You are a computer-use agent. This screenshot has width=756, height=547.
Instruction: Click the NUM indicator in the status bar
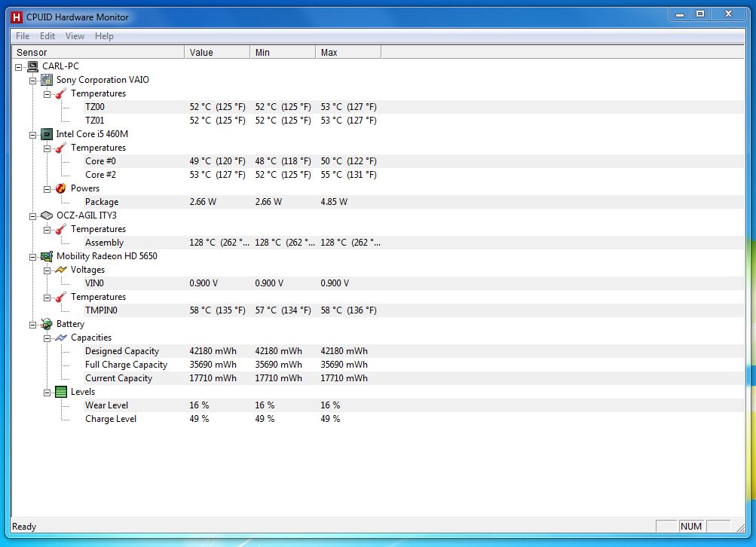(691, 526)
